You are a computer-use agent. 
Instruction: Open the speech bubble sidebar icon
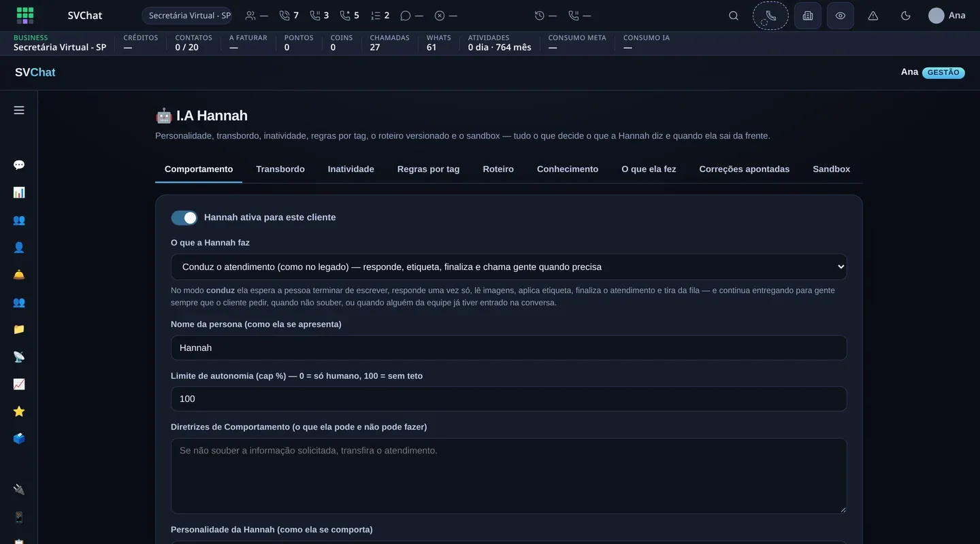point(19,165)
